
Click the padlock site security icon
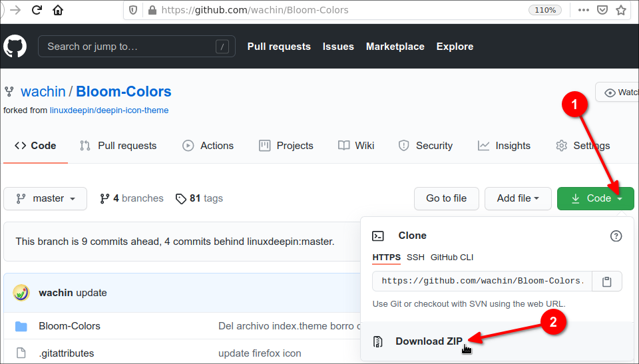coord(152,10)
